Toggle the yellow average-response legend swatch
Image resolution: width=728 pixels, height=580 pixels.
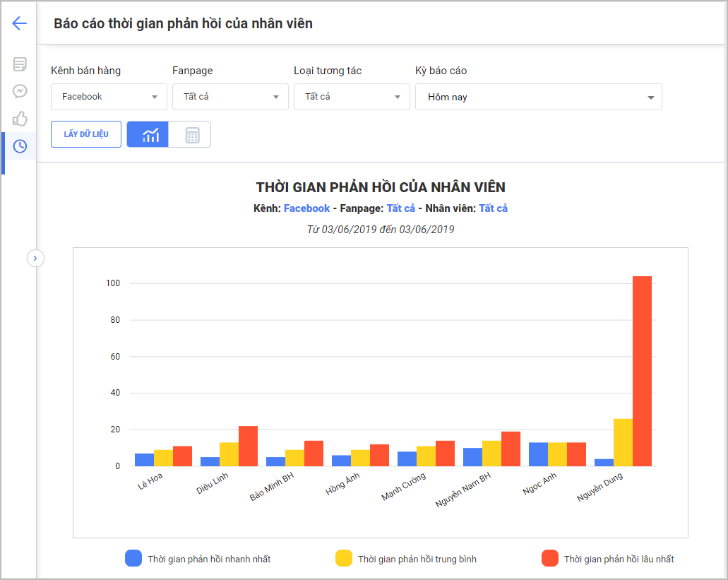pos(344,558)
